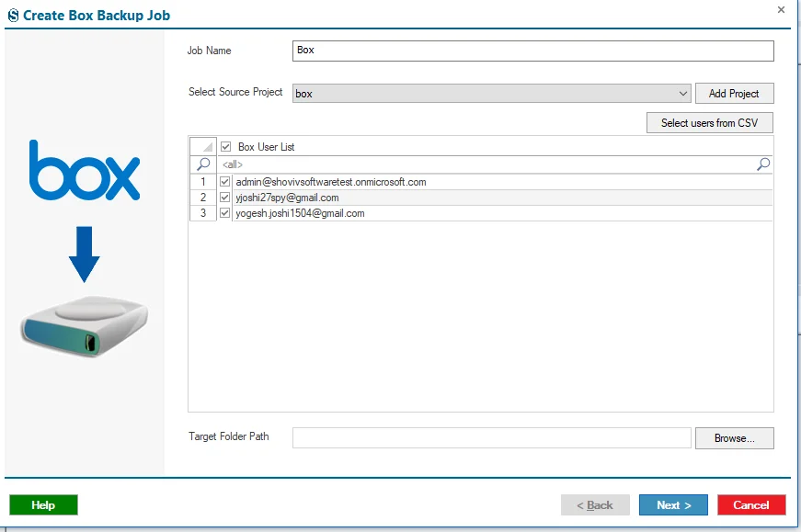Click Select users from CSV
Screen dimensions: 801x532
point(710,122)
